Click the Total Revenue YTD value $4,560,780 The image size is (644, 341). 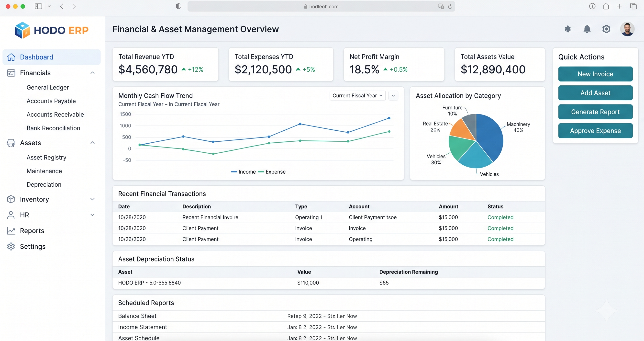148,69
